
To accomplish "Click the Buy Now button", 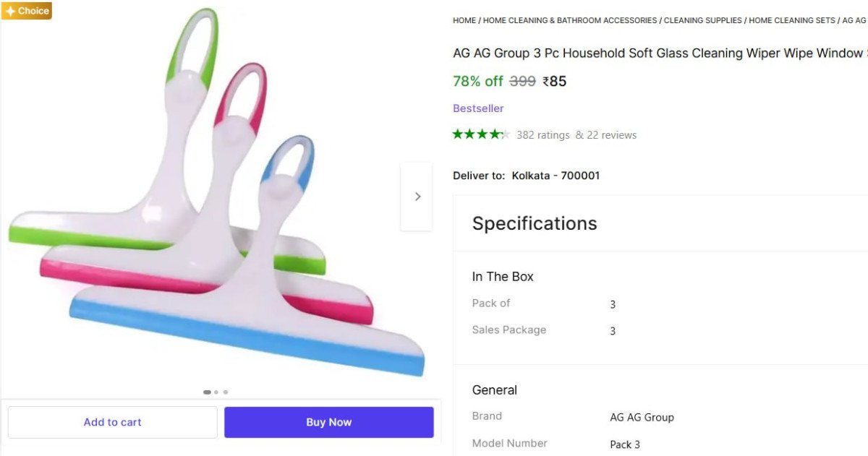I will pyautogui.click(x=328, y=422).
